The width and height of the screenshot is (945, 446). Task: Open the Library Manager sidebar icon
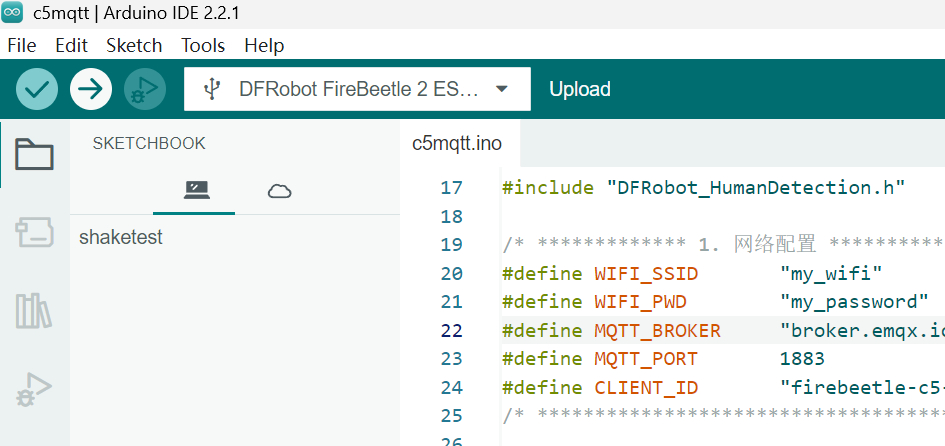tap(34, 311)
